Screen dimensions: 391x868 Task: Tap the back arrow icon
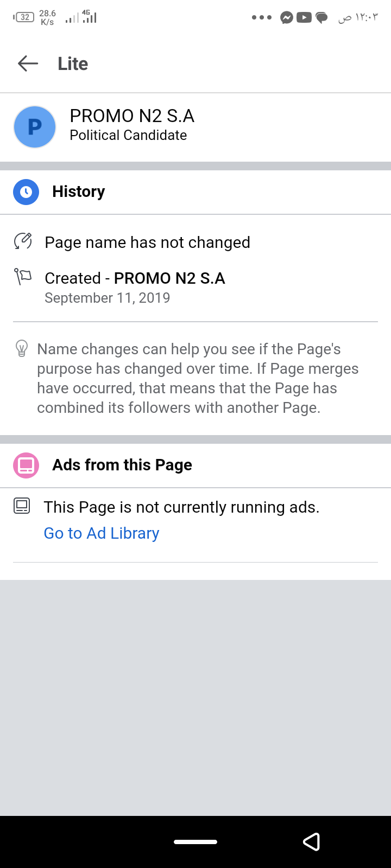coord(28,63)
